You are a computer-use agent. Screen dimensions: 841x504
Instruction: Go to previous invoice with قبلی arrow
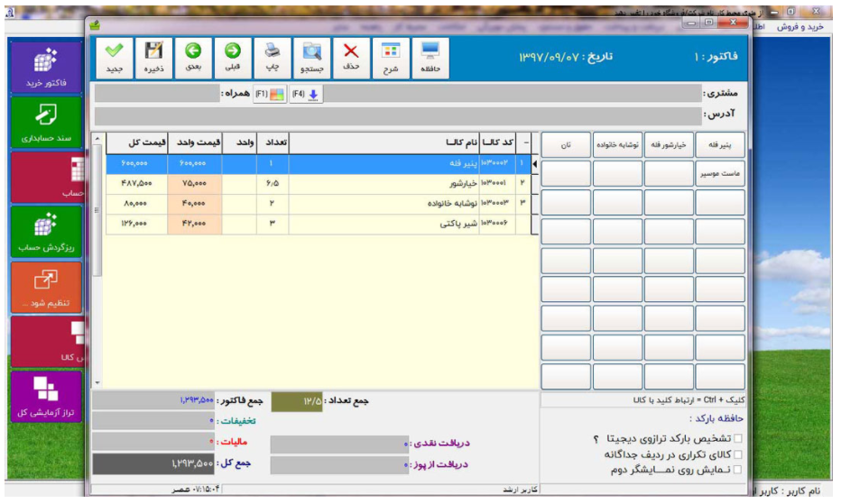coord(233,59)
